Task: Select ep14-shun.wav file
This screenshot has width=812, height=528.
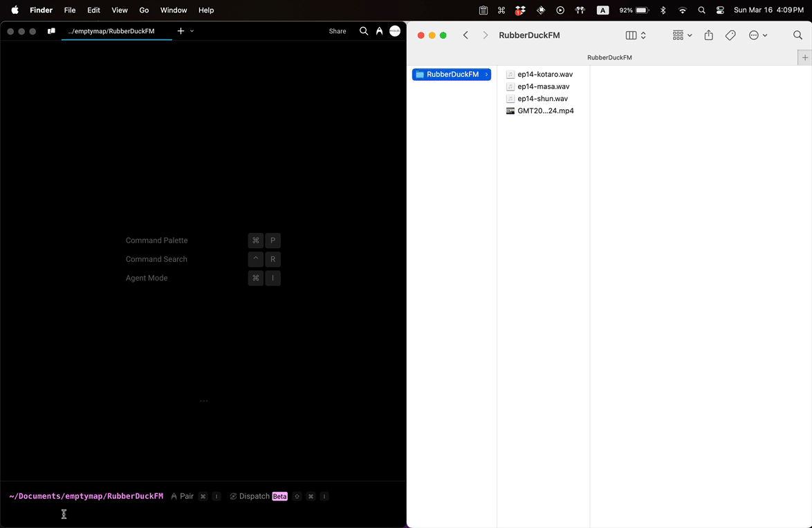Action: click(543, 98)
